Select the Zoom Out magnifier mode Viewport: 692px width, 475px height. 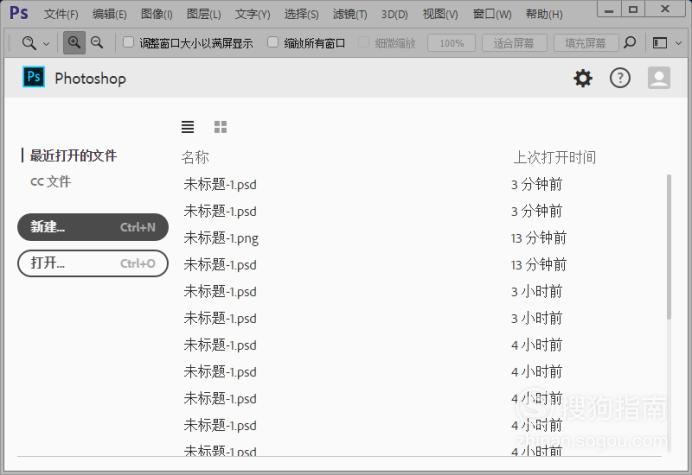click(x=97, y=42)
